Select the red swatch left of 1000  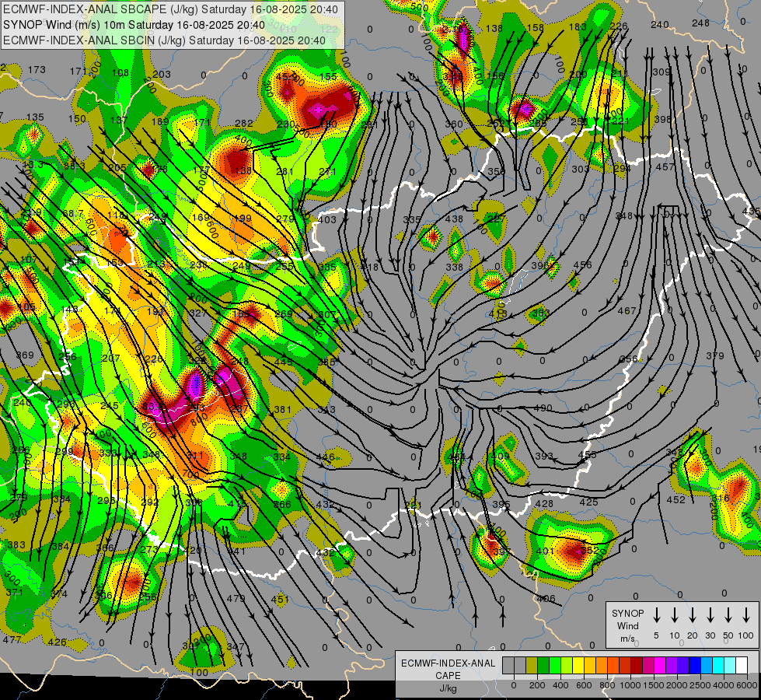[625, 665]
